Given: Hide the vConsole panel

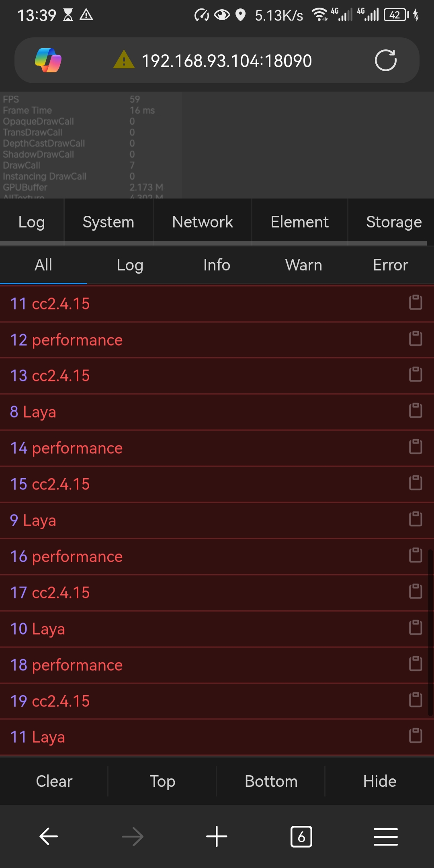Looking at the screenshot, I should tap(380, 781).
